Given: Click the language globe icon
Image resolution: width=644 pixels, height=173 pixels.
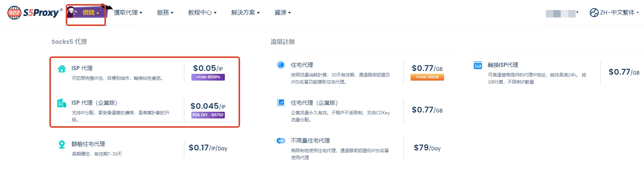Looking at the screenshot, I should point(594,13).
